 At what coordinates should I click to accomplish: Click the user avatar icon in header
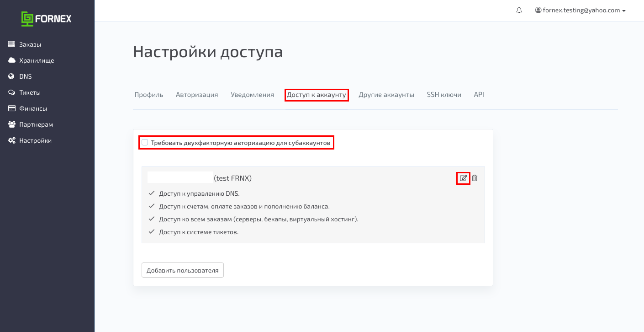pyautogui.click(x=538, y=10)
